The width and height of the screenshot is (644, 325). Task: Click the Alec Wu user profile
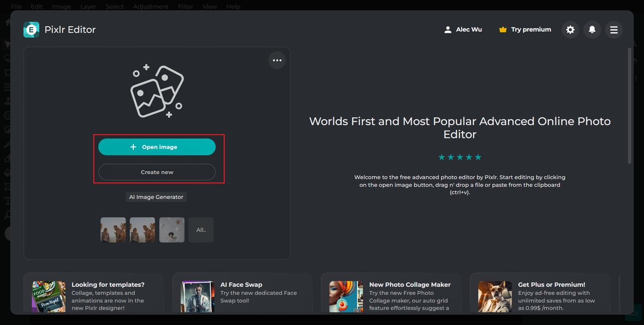coord(463,30)
